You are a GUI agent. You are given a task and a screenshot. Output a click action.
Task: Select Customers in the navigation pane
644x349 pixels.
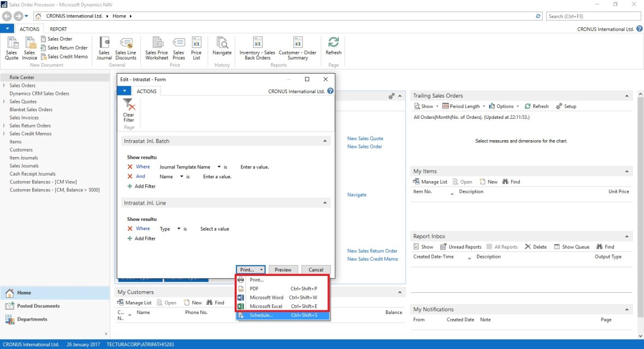21,150
